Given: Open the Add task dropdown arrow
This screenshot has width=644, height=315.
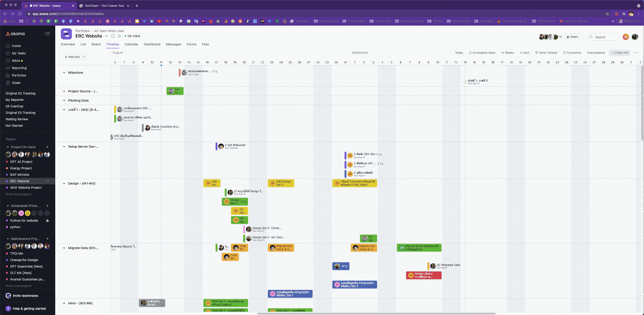Looking at the screenshot, I should [84, 57].
